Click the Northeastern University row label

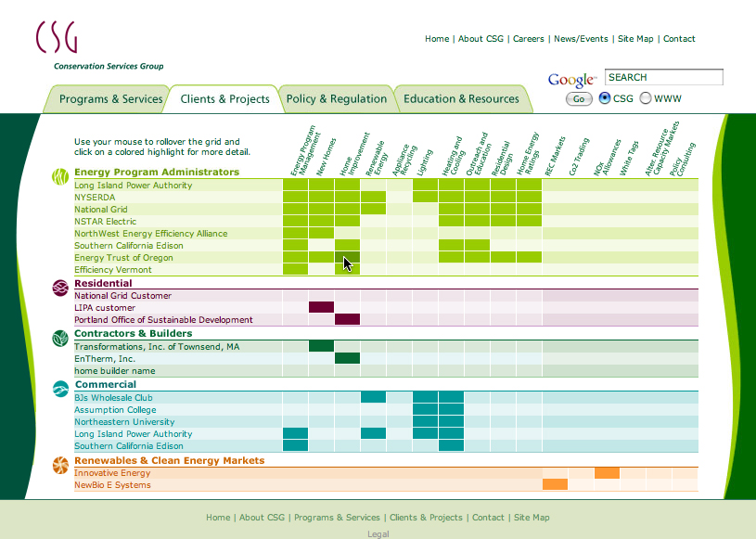(124, 422)
